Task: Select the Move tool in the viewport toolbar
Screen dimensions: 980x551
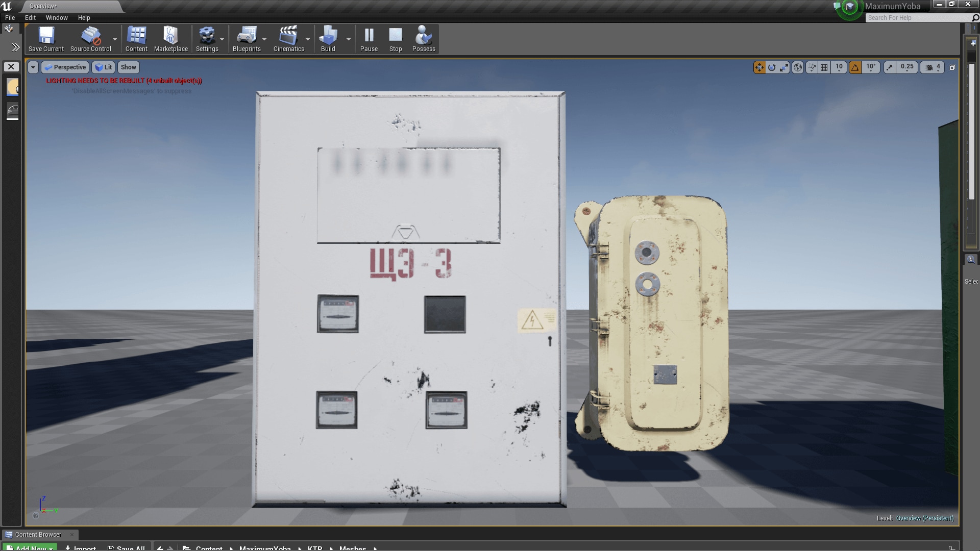Action: 759,67
